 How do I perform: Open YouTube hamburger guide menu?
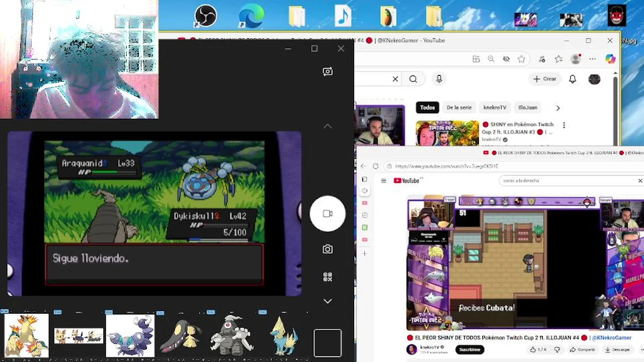click(383, 180)
